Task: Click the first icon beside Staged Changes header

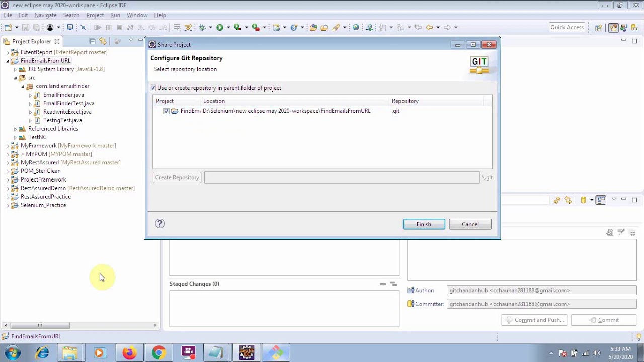Action: [383, 284]
